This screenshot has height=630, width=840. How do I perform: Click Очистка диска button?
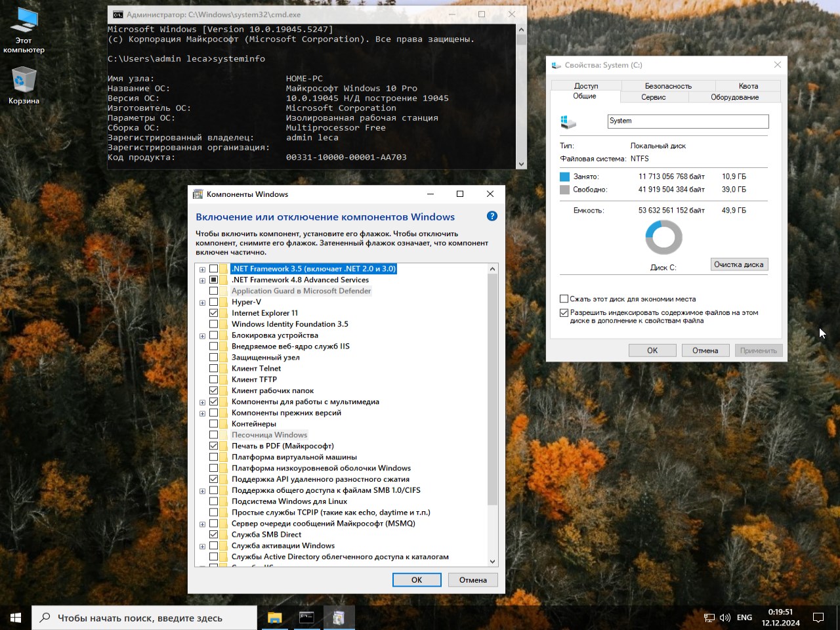739,264
